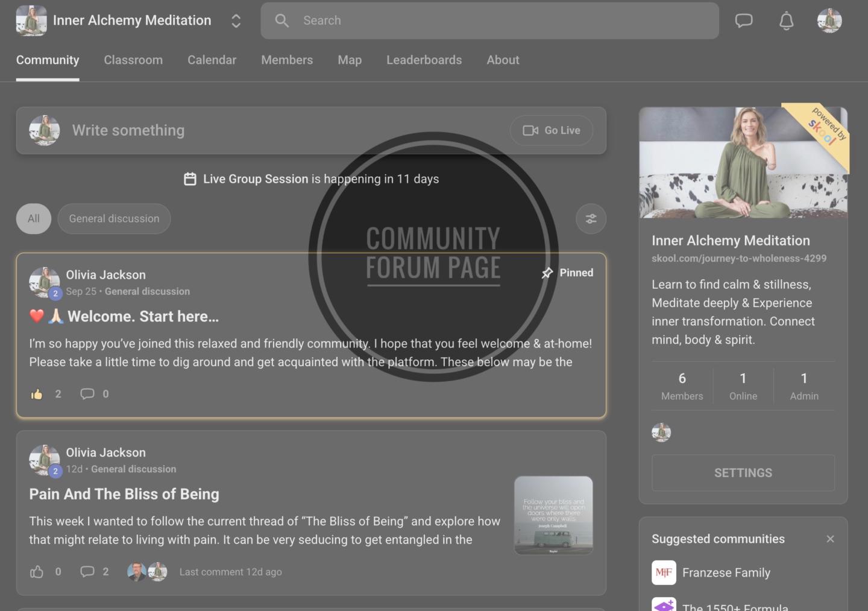Screen dimensions: 868x611
Task: Open the Franzese Family suggested community
Action: [726, 573]
